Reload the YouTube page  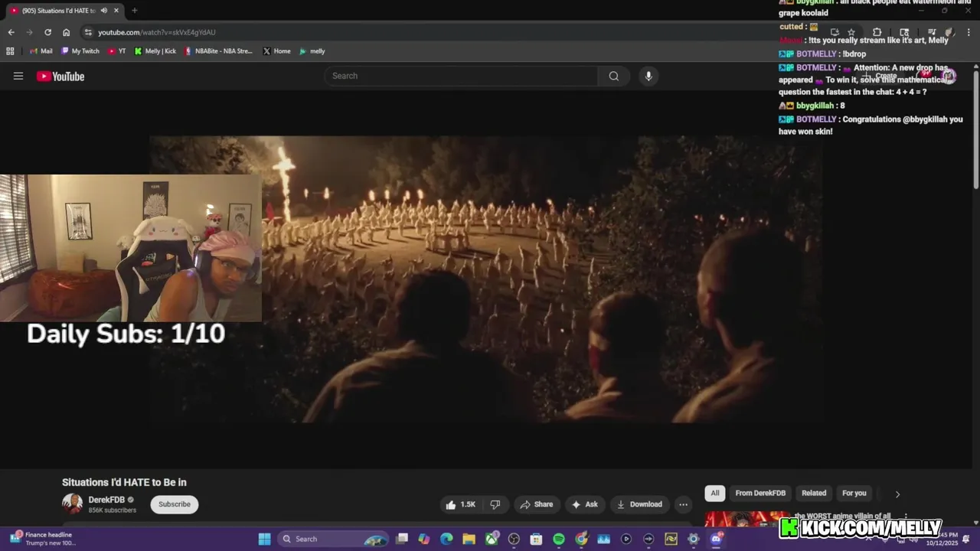pos(47,32)
